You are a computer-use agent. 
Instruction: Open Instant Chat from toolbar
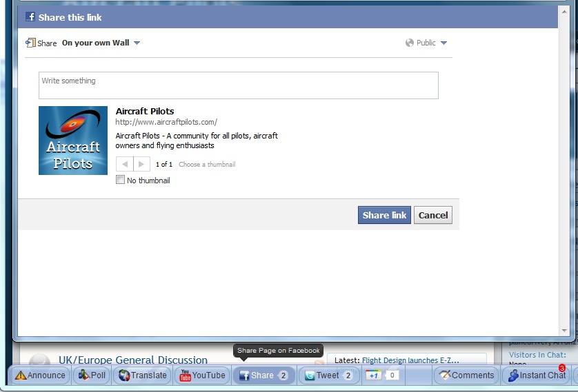coord(537,375)
